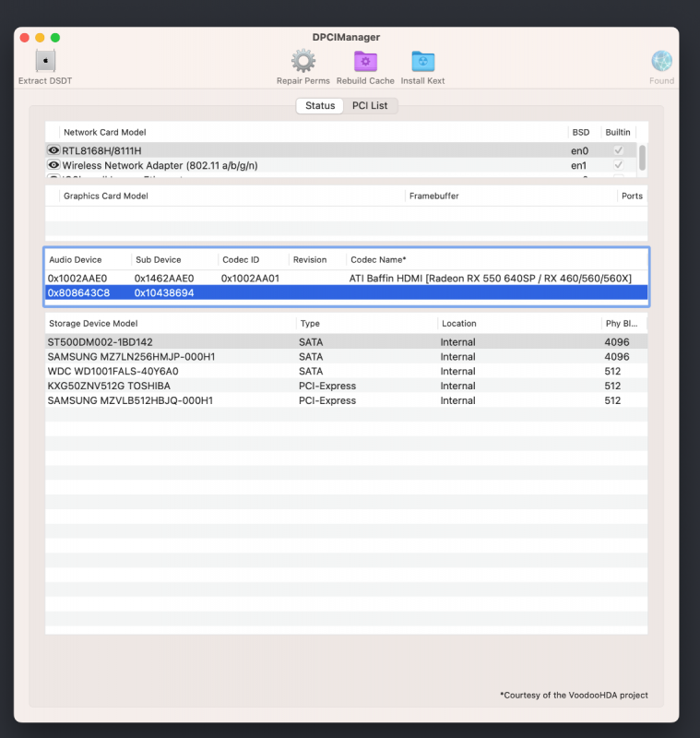Close the DPCIManager window
700x738 pixels.
pos(25,38)
